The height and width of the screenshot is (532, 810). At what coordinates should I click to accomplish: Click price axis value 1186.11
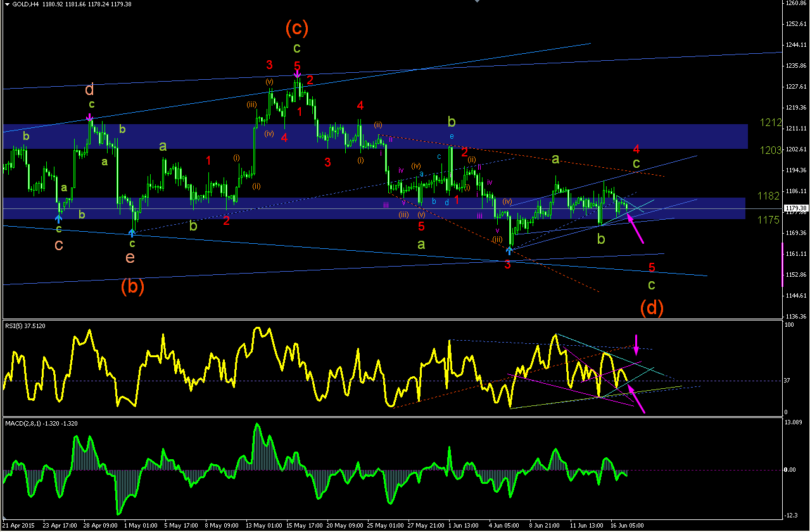(795, 191)
